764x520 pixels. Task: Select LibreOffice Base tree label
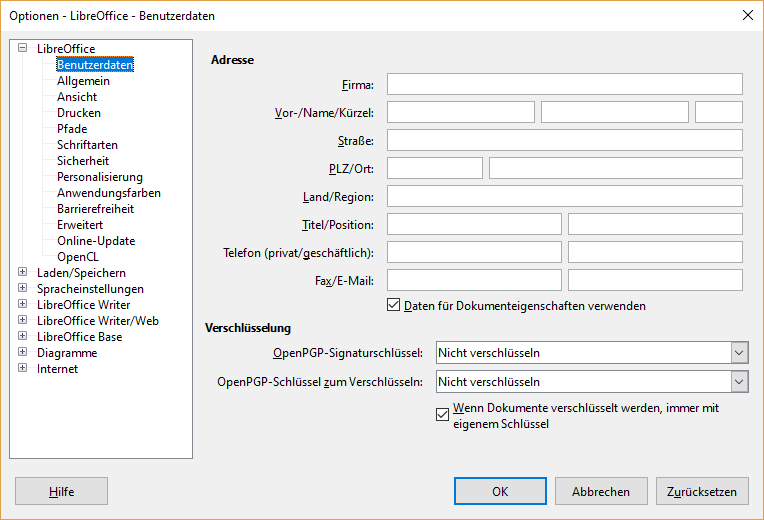pyautogui.click(x=79, y=337)
